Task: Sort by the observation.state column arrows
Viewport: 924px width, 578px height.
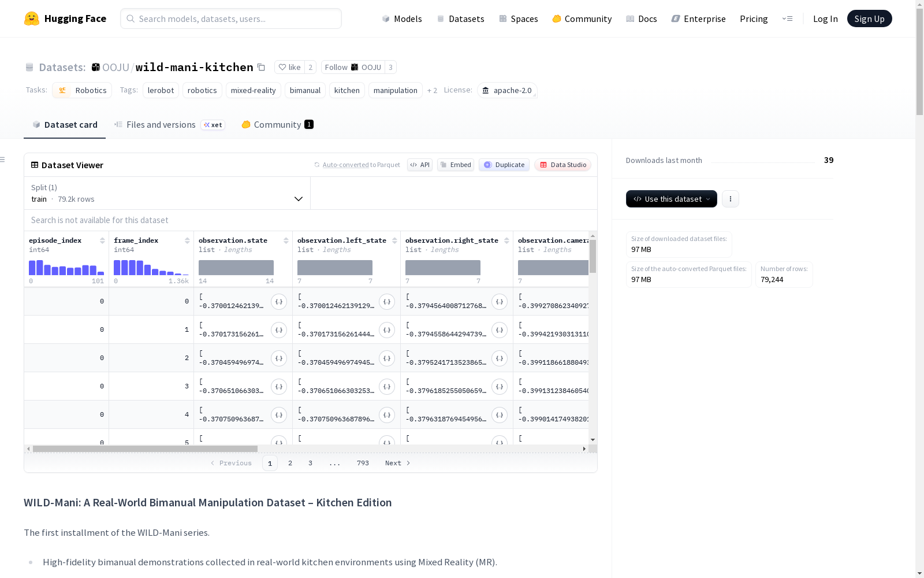Action: coord(286,240)
